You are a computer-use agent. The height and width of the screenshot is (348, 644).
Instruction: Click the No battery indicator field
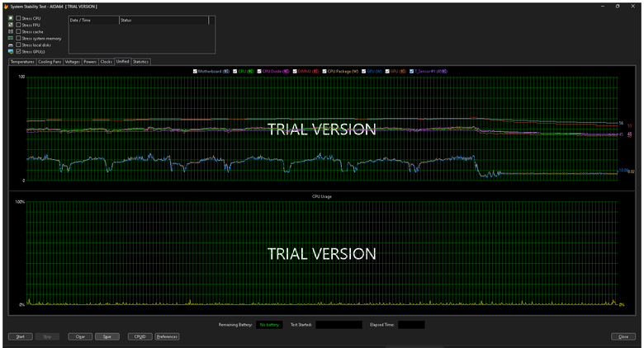pos(269,325)
